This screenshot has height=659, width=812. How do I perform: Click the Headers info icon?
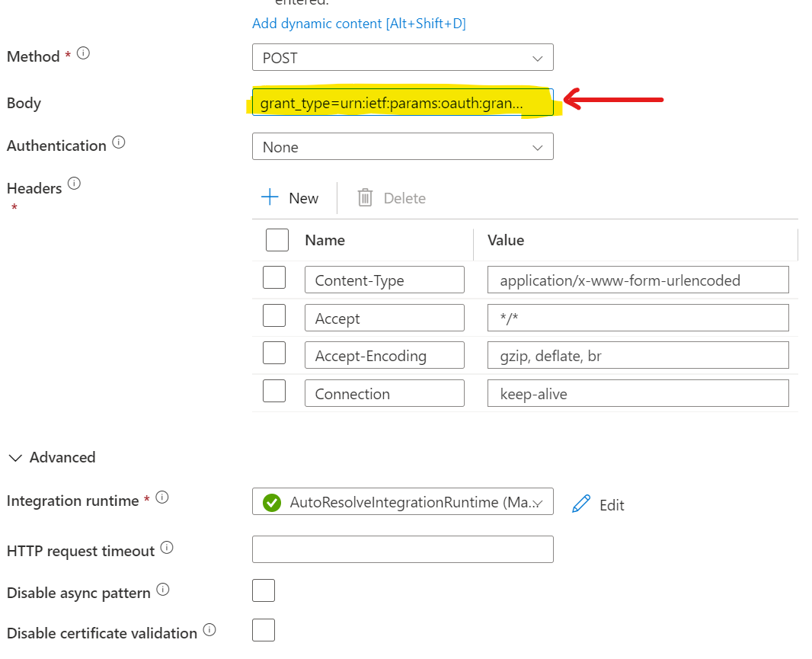74,183
